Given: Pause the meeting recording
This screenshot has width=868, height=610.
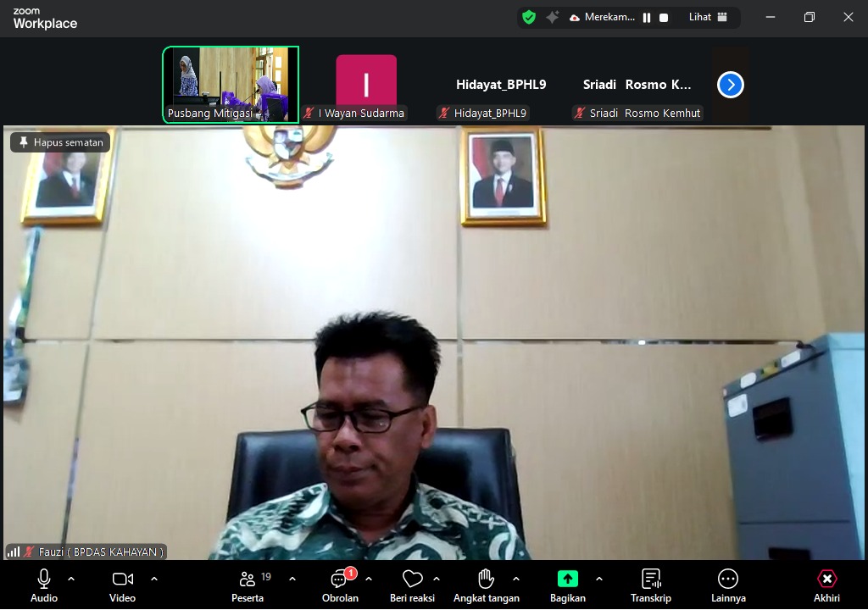Looking at the screenshot, I should pyautogui.click(x=647, y=17).
